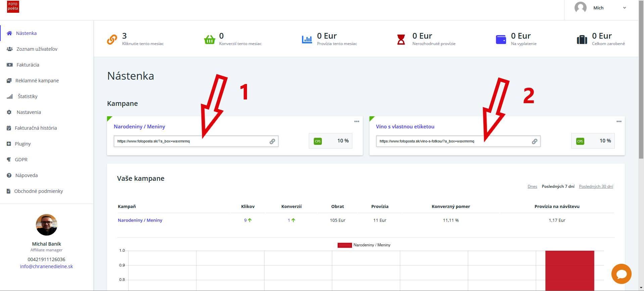Open the orange chat bubble widget
This screenshot has width=644, height=291.
click(621, 274)
